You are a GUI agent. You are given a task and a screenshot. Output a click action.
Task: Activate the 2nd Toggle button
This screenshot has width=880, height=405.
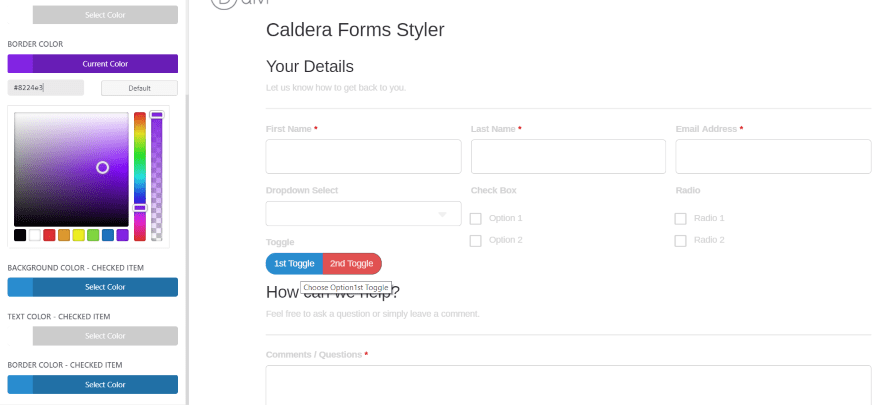coord(352,264)
